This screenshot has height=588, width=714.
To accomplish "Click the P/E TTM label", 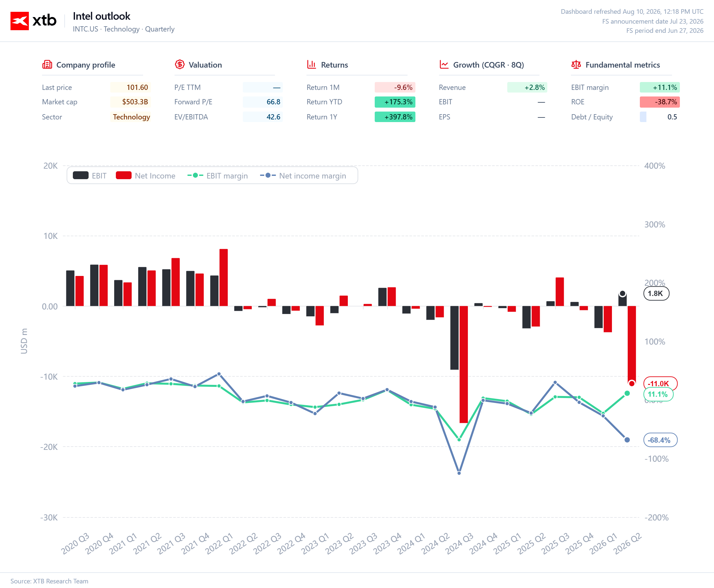I will pos(187,87).
